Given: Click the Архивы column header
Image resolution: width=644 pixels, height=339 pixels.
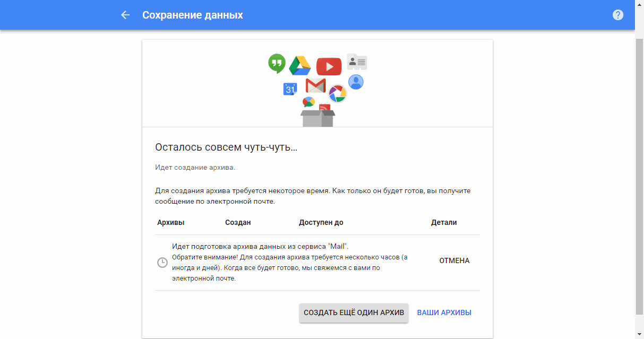Looking at the screenshot, I should [171, 222].
